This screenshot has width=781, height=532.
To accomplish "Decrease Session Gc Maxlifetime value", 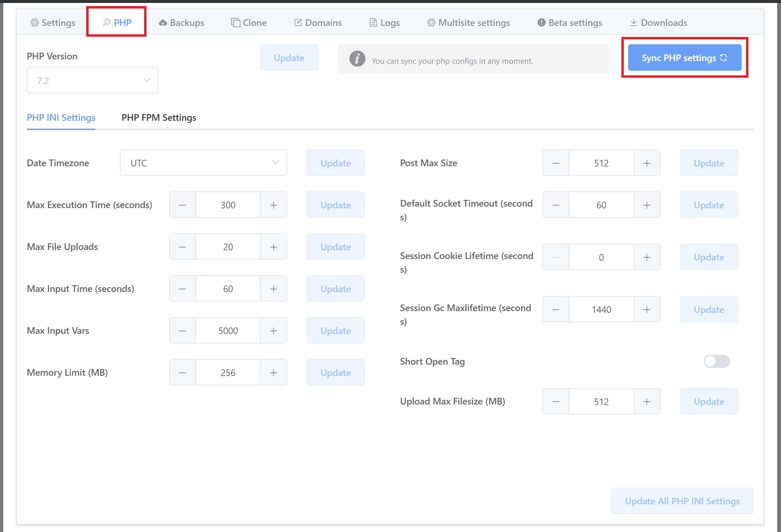I will coord(556,309).
